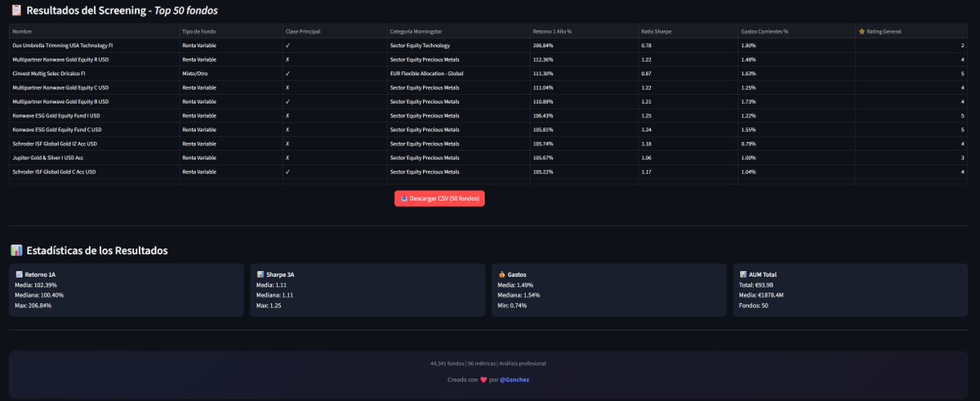This screenshot has width=980, height=401.
Task: Select the Dux Umbrella Trimming USA Technology FI cell
Action: (x=94, y=46)
